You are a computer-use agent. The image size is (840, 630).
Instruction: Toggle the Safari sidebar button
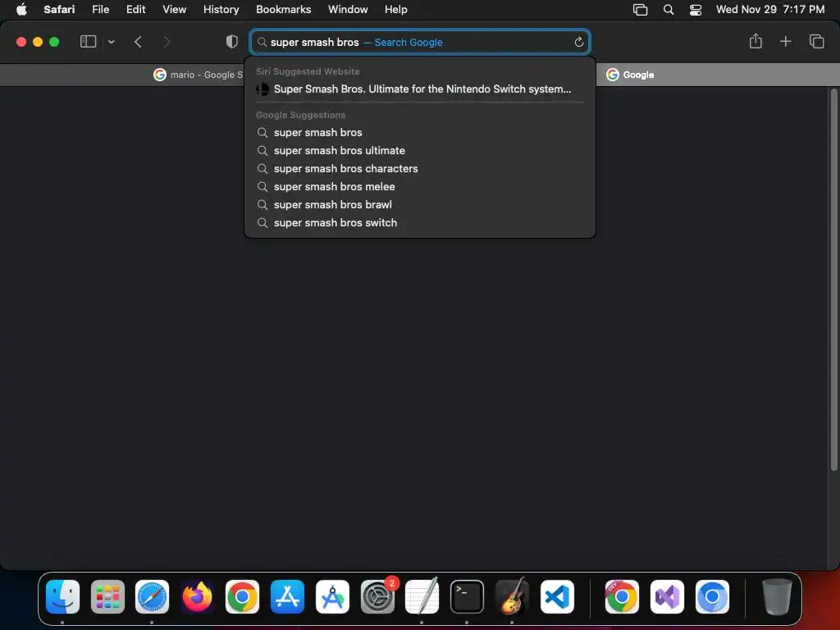click(x=88, y=41)
